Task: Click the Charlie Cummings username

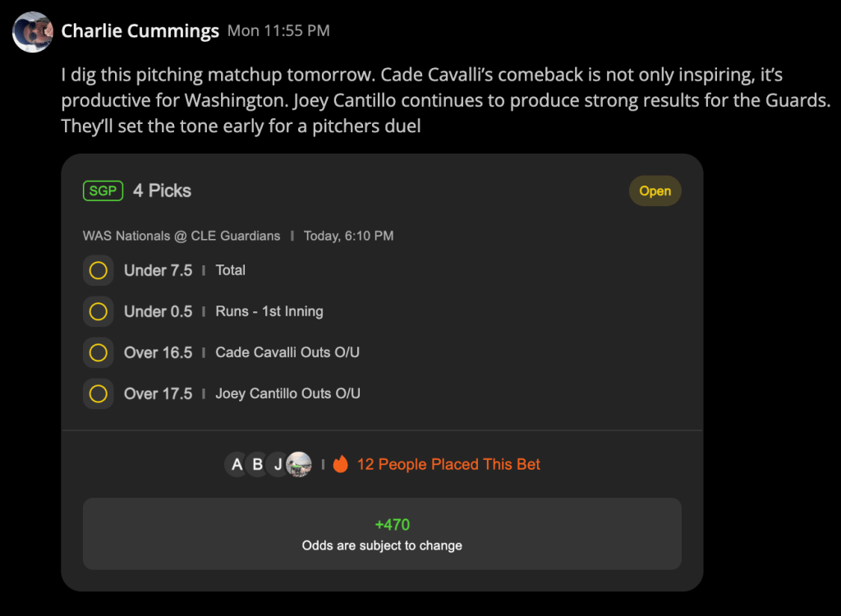Action: (140, 30)
